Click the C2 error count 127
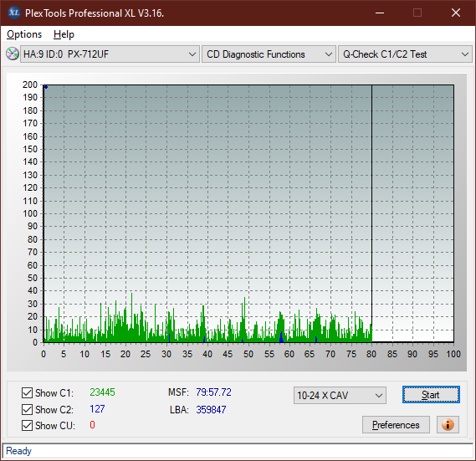476x461 pixels. pyautogui.click(x=97, y=409)
